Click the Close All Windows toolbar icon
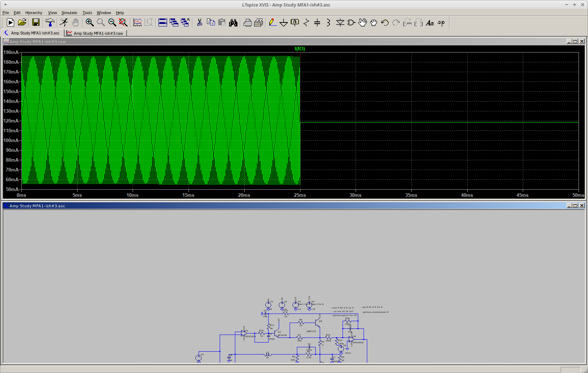Viewport: 588px width, 373px height. tap(185, 22)
